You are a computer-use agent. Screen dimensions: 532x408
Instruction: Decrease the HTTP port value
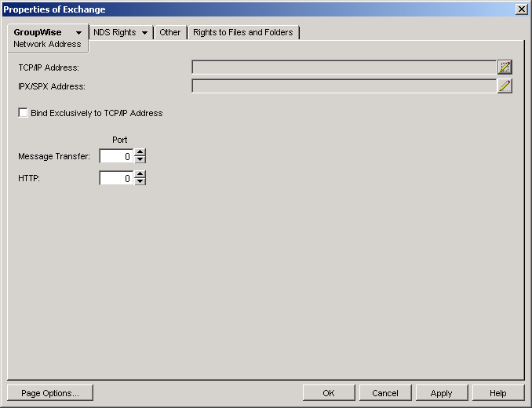[x=140, y=182]
